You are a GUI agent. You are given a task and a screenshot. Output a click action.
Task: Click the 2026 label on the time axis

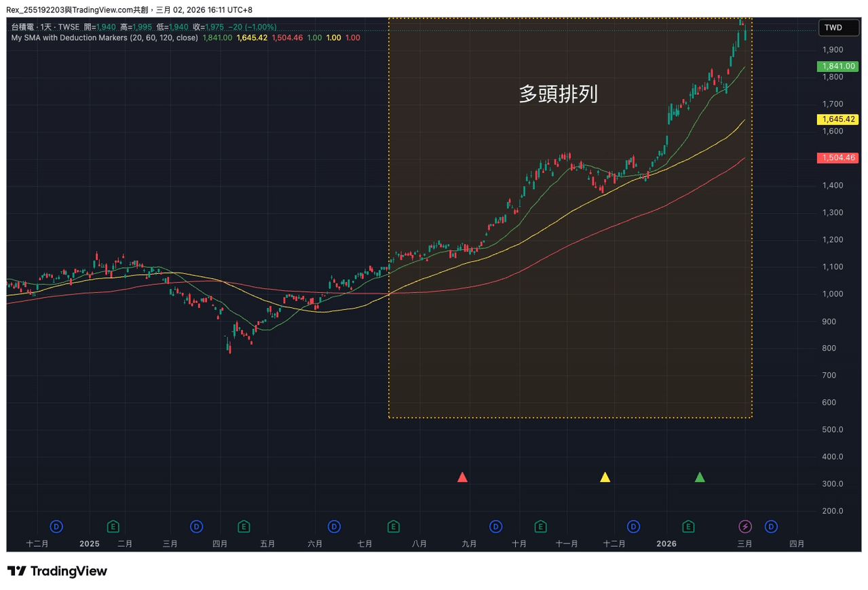pyautogui.click(x=666, y=544)
